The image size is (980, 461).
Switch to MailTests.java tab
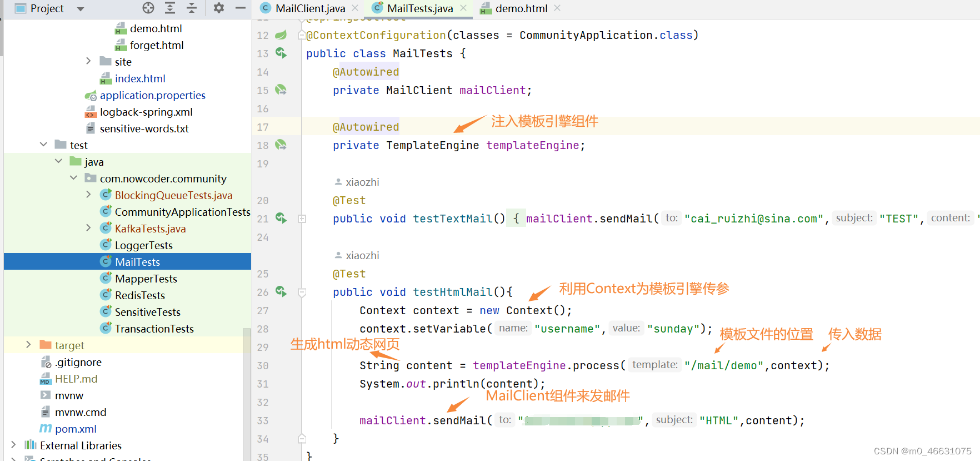point(420,8)
